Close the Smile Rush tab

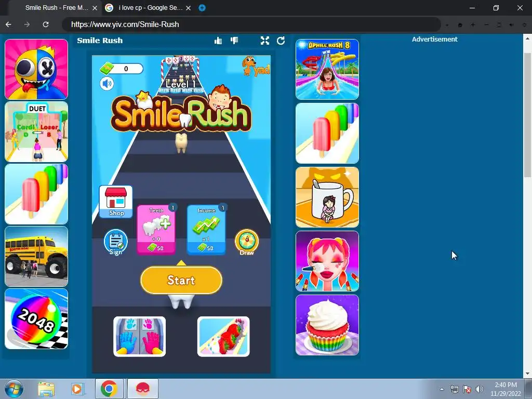pos(95,8)
